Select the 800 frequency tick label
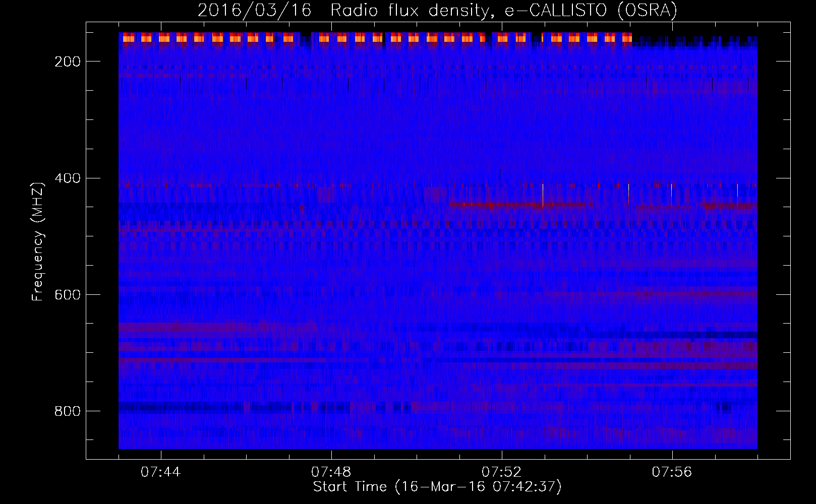This screenshot has width=816, height=504. pyautogui.click(x=68, y=411)
